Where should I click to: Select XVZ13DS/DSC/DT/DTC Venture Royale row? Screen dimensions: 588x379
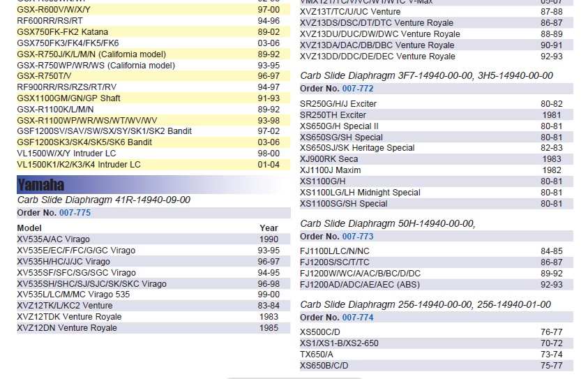click(437, 23)
